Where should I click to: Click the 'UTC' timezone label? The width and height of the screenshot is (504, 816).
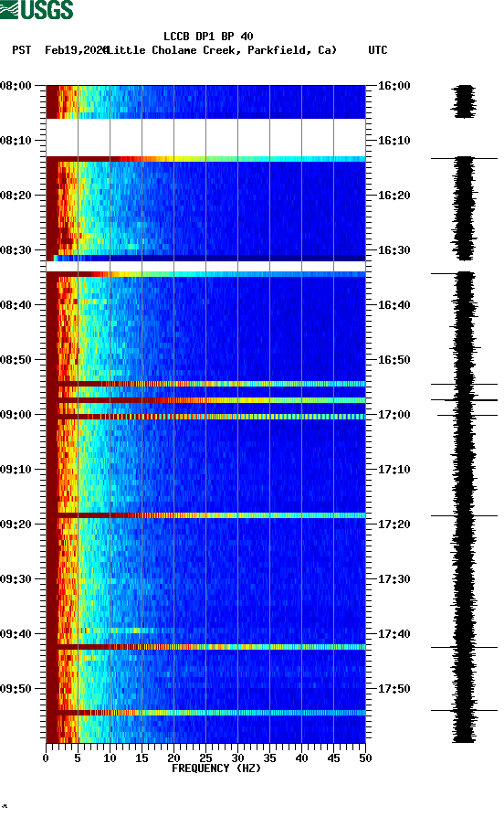tap(378, 50)
